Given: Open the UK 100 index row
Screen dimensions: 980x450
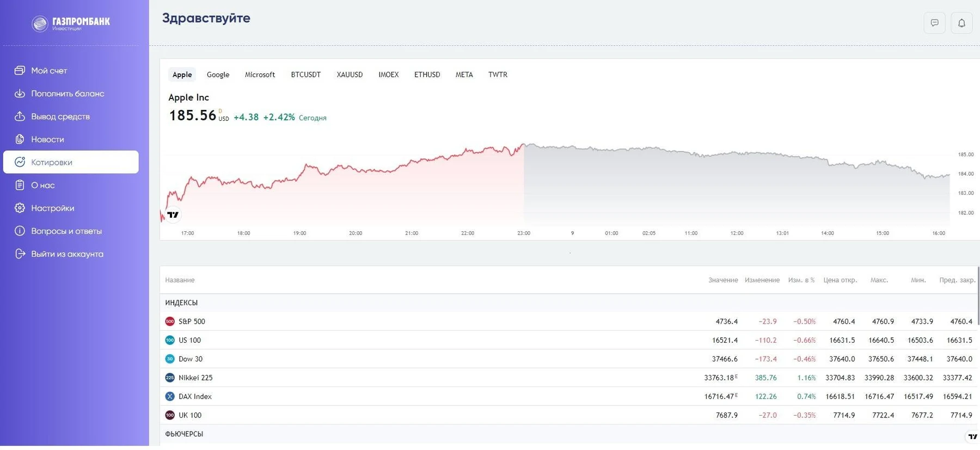Looking at the screenshot, I should [569, 415].
